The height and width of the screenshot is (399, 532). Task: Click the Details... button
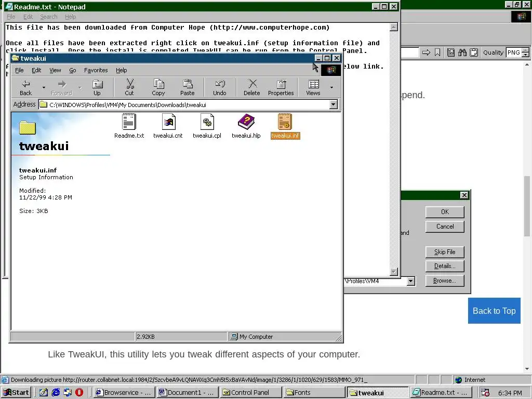[445, 267]
